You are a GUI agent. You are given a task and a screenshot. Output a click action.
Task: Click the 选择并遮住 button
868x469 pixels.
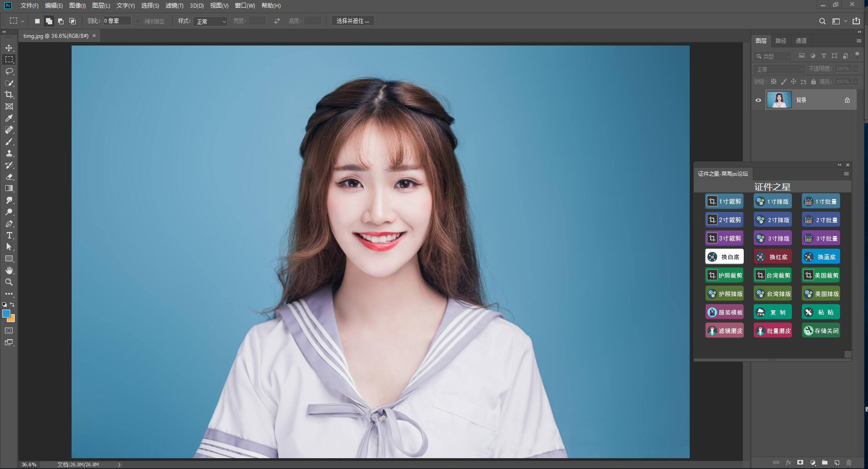coord(353,21)
